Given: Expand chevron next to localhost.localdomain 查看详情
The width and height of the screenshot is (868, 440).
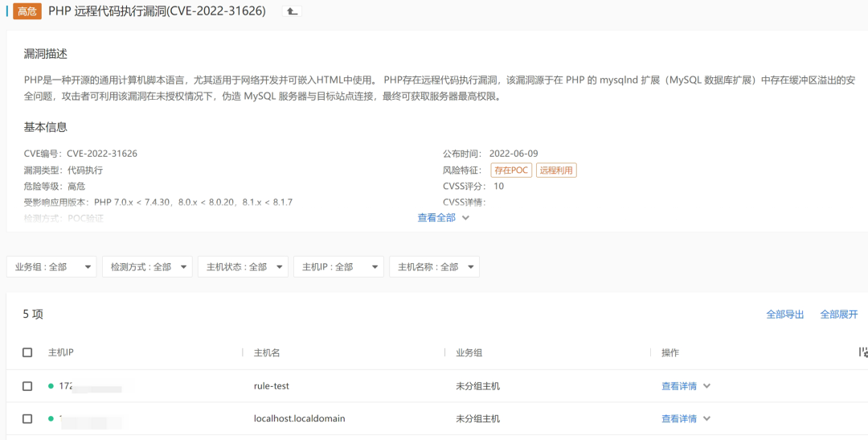Looking at the screenshot, I should point(706,419).
